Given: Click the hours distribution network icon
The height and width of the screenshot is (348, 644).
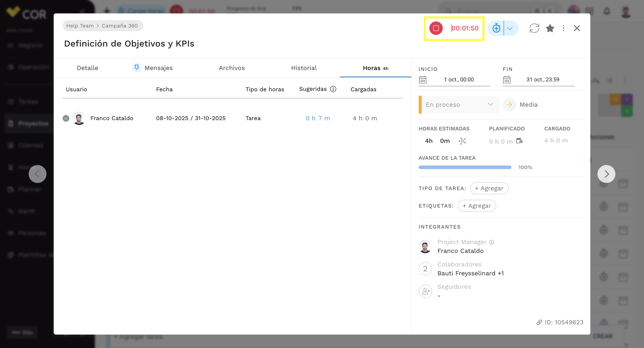Looking at the screenshot, I should tap(462, 141).
